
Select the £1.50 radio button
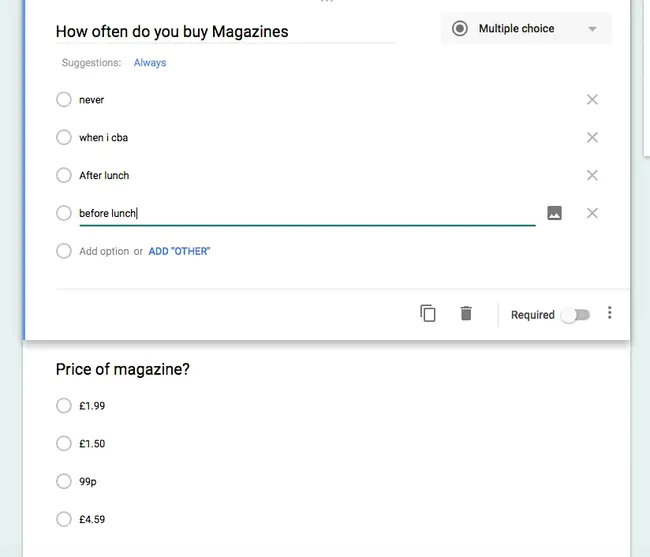click(64, 444)
